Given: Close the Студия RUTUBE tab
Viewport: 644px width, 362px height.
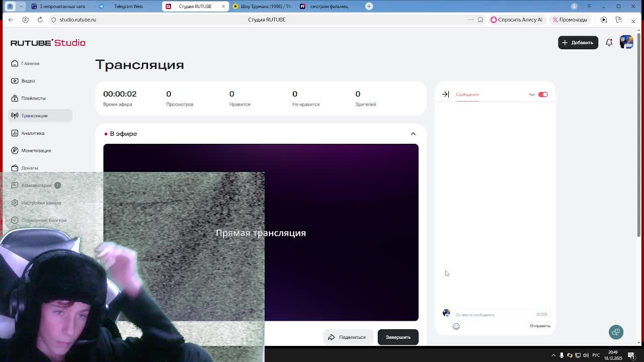Looking at the screenshot, I should [x=223, y=6].
